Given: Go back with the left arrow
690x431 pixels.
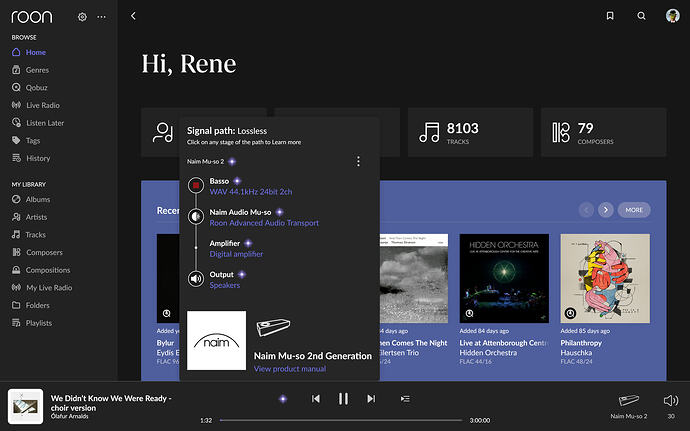Looking at the screenshot, I should tap(133, 16).
